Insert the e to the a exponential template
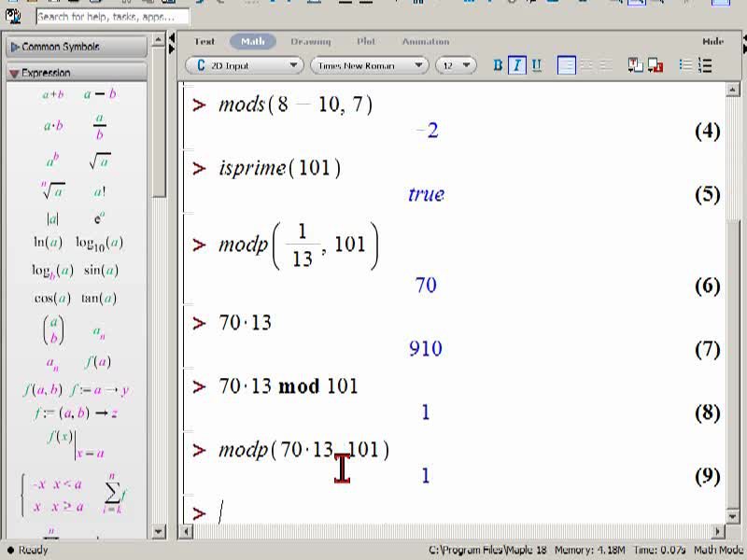This screenshot has height=560, width=747. 99,218
